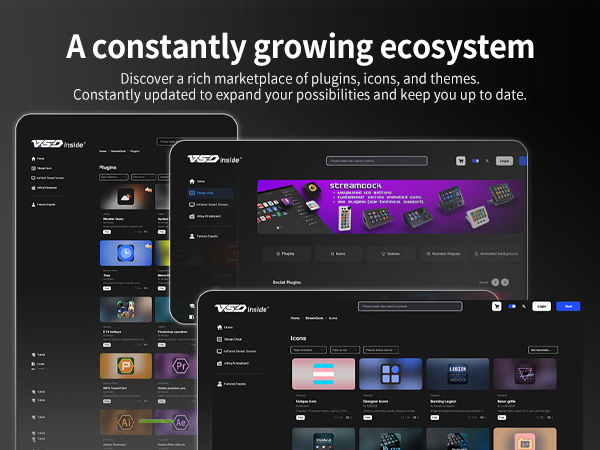This screenshot has height=450, width=600.
Task: Open Adobe Illustrator plugin thumbnail
Action: (x=126, y=422)
